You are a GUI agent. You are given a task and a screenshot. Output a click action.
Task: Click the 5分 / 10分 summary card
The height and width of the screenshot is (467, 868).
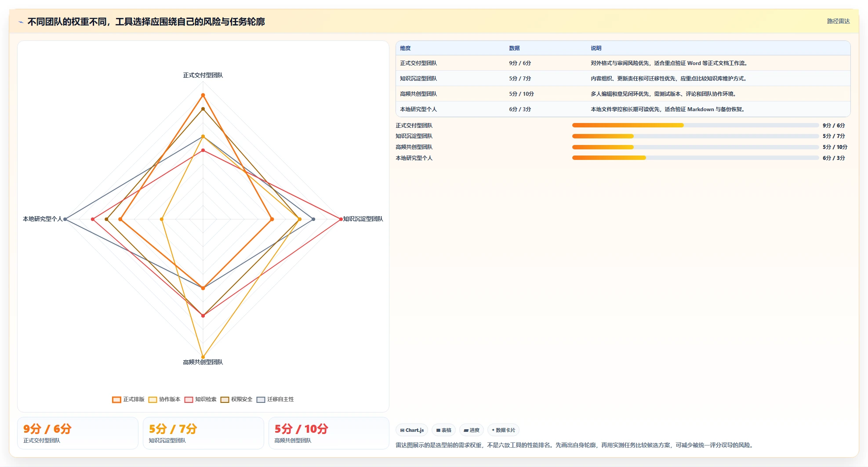click(329, 433)
